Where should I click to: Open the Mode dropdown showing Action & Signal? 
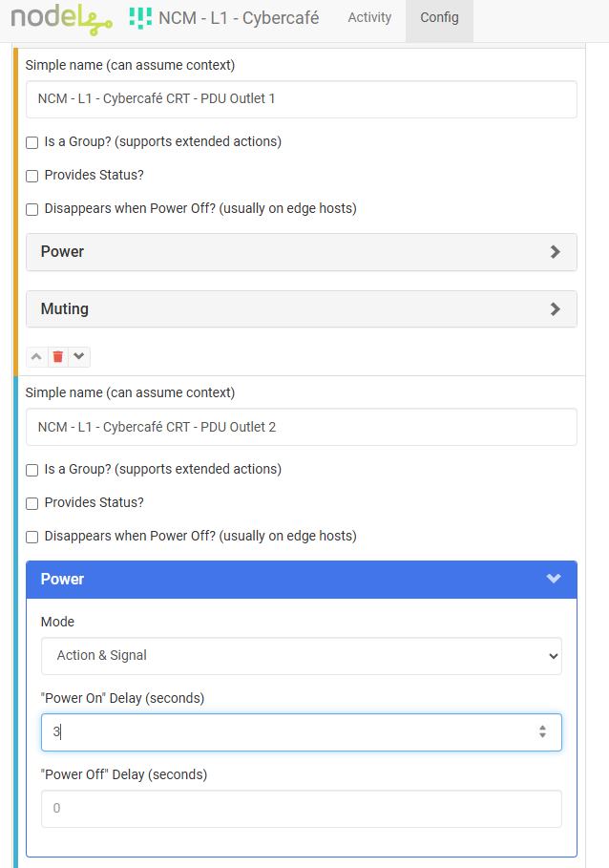coord(301,656)
